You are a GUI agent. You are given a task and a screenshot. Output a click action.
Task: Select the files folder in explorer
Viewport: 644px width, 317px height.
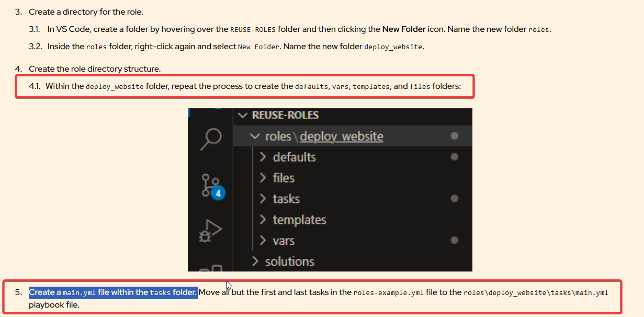click(284, 178)
